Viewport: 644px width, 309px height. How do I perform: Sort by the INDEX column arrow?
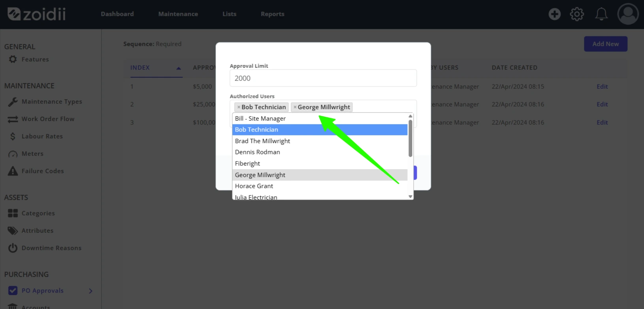[179, 68]
